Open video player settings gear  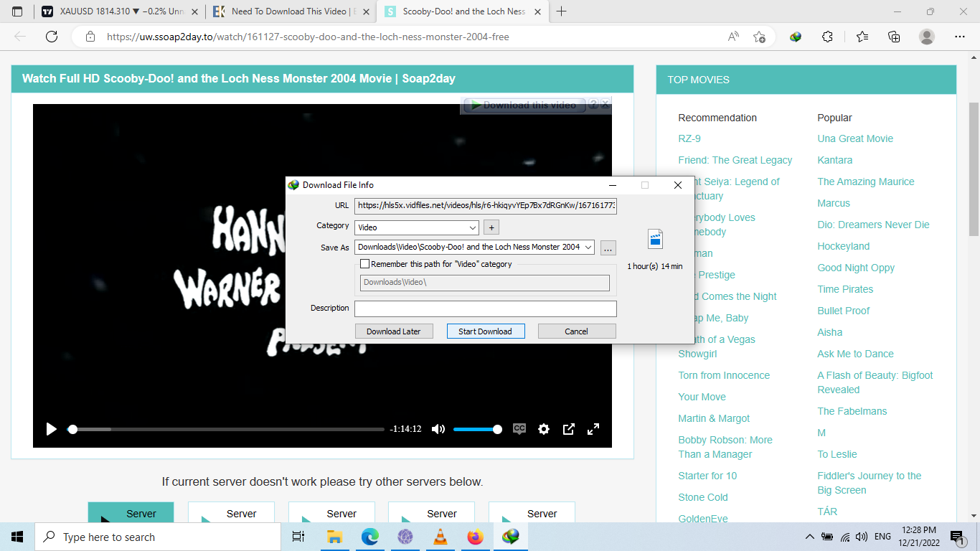[x=544, y=429]
